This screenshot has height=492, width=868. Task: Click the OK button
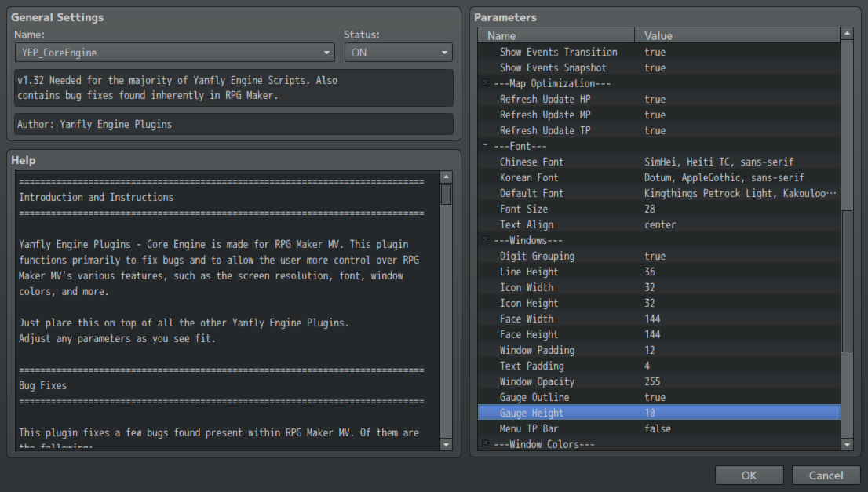(749, 476)
